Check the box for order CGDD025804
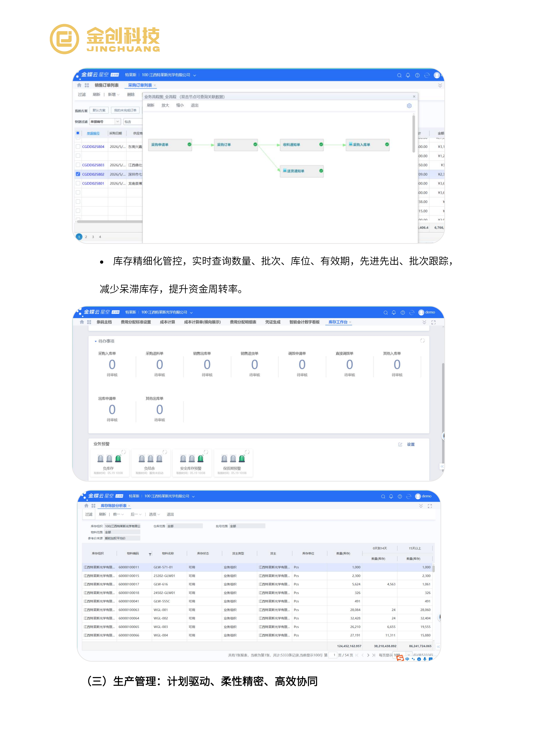 [78, 146]
